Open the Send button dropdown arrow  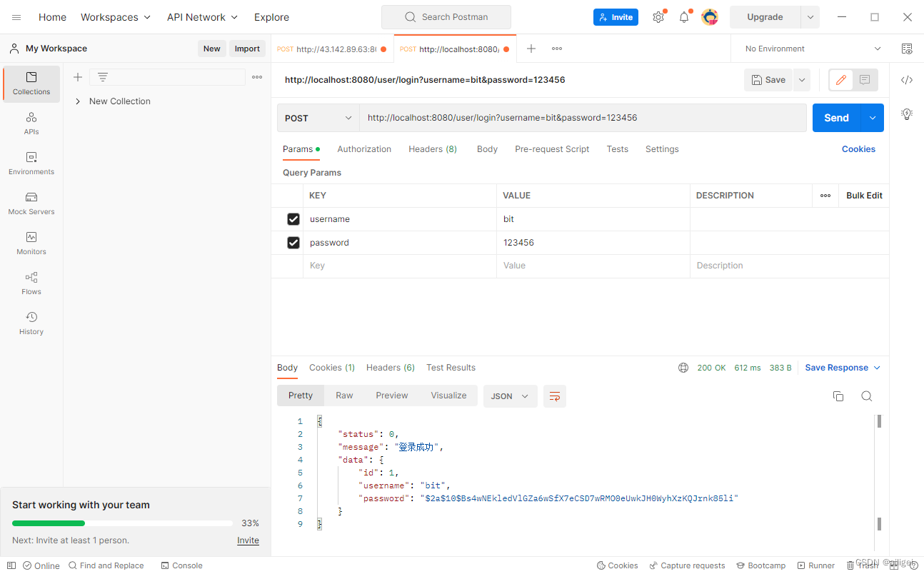pos(873,118)
